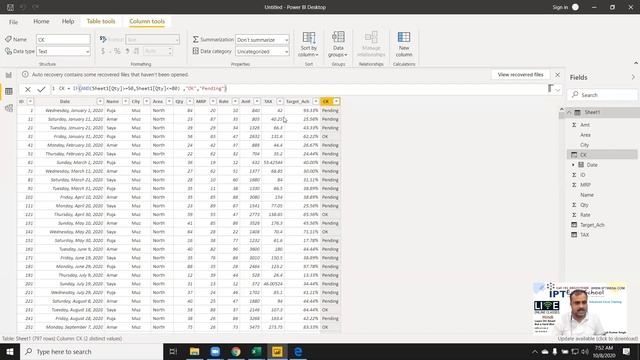Click the currency format dollar icon
The image size is (640, 360).
pyautogui.click(x=103, y=51)
